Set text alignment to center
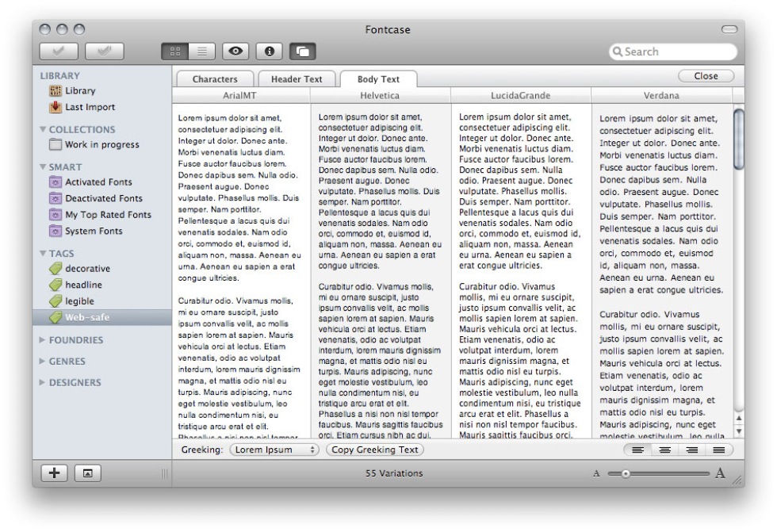This screenshot has width=777, height=532. tap(664, 450)
